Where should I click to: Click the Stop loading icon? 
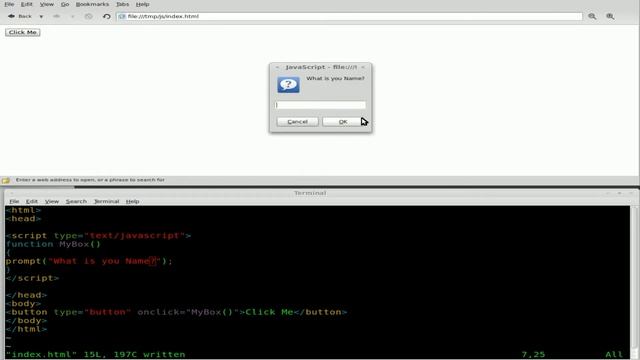pos(89,16)
